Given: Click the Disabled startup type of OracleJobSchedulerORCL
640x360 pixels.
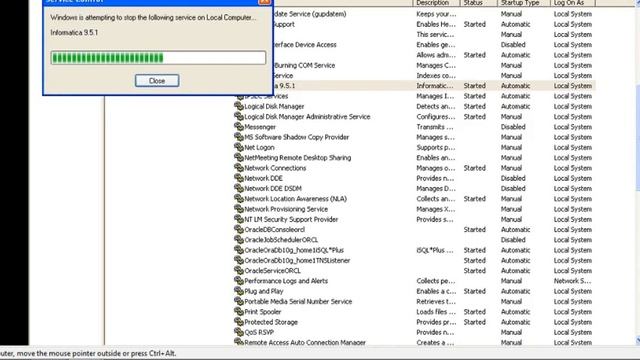Looking at the screenshot, I should [513, 240].
